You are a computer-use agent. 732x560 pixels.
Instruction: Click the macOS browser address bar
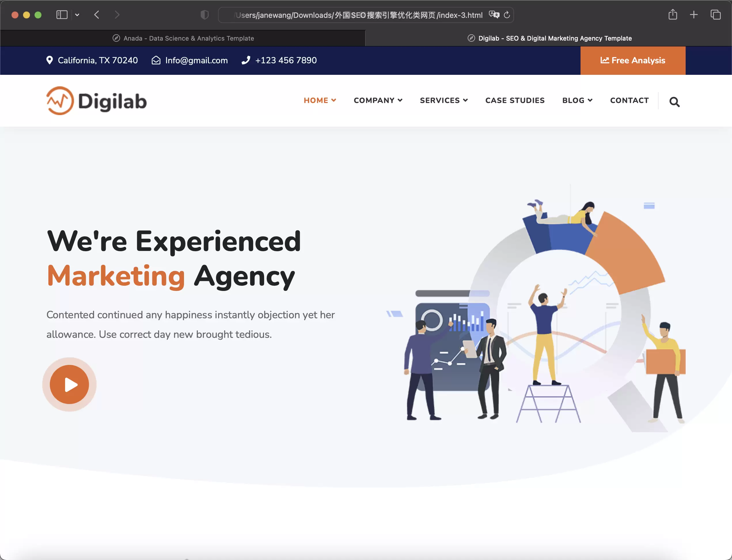[367, 15]
